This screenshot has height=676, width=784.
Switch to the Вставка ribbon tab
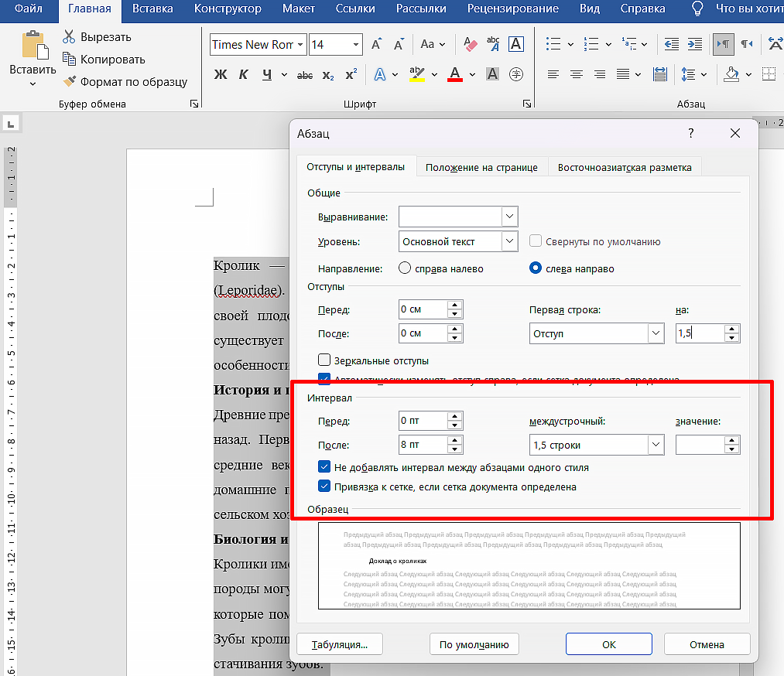point(152,9)
